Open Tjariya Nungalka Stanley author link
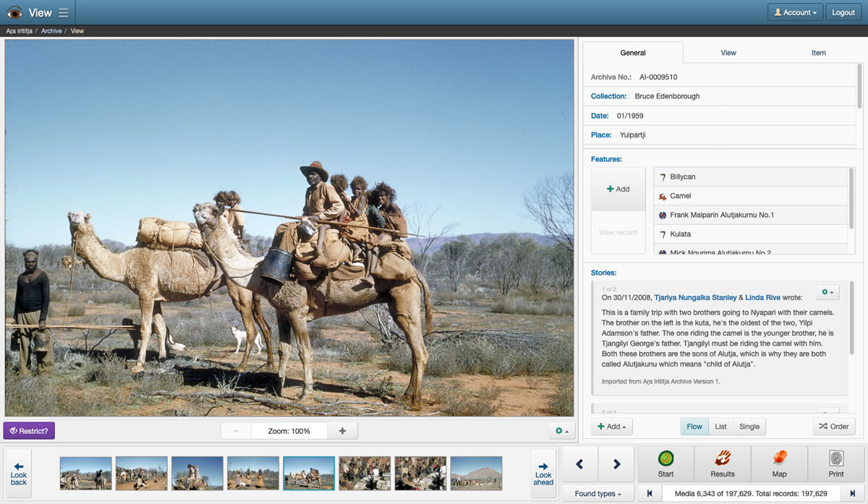868x504 pixels. click(695, 297)
